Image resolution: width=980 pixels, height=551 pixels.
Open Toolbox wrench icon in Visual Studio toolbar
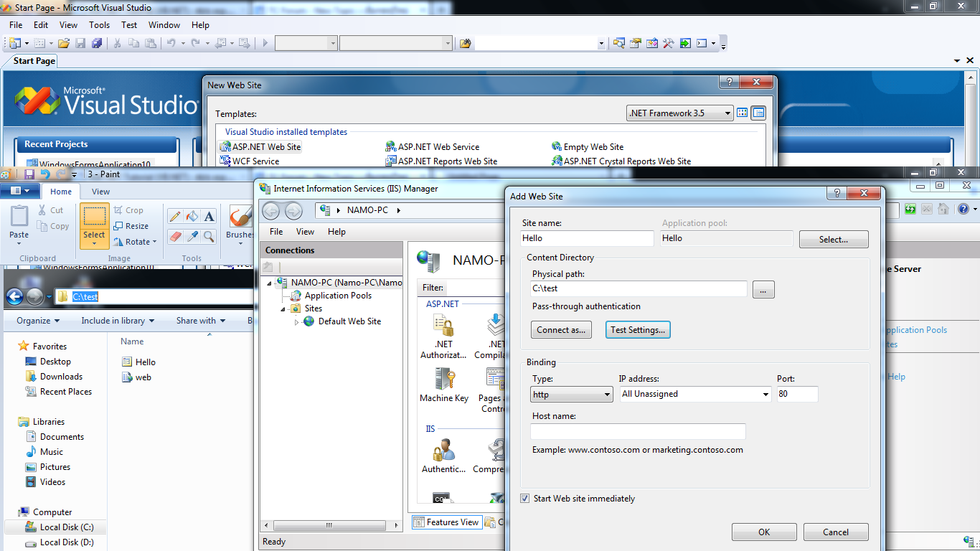[x=668, y=43]
